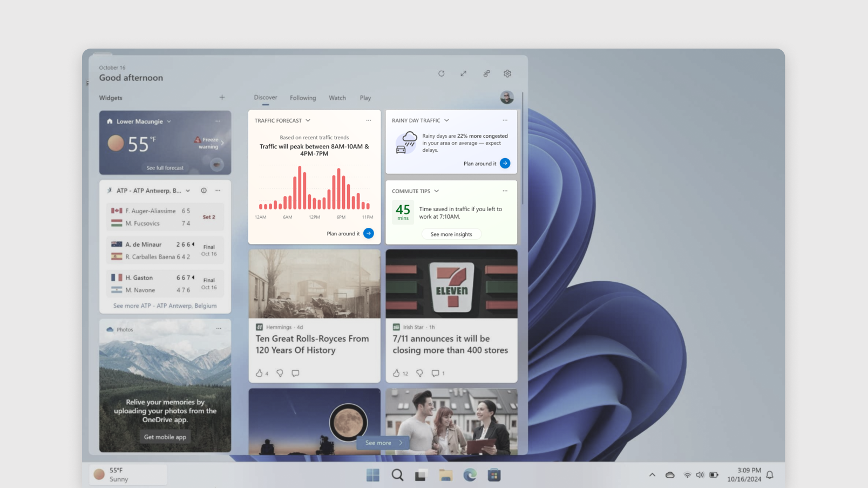Screen dimensions: 868x488
Task: Dislike the Rolls-Royces article
Action: click(x=280, y=373)
